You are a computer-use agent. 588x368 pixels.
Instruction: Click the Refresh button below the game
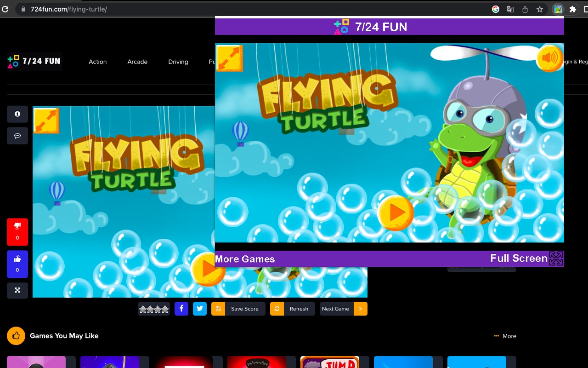point(293,309)
